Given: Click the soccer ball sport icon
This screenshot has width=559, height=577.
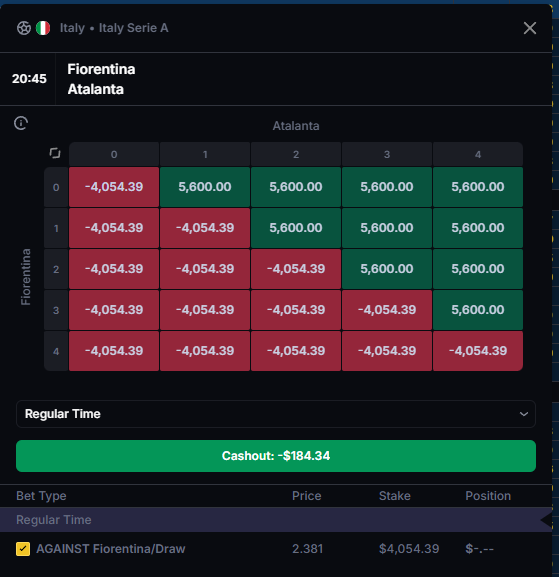Looking at the screenshot, I should click(x=24, y=28).
